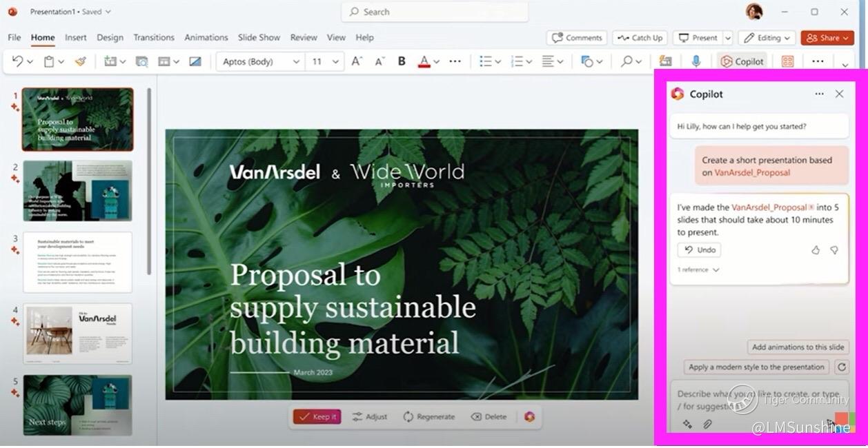Refresh Copilot suggestions icon
This screenshot has width=868, height=448.
[x=841, y=367]
